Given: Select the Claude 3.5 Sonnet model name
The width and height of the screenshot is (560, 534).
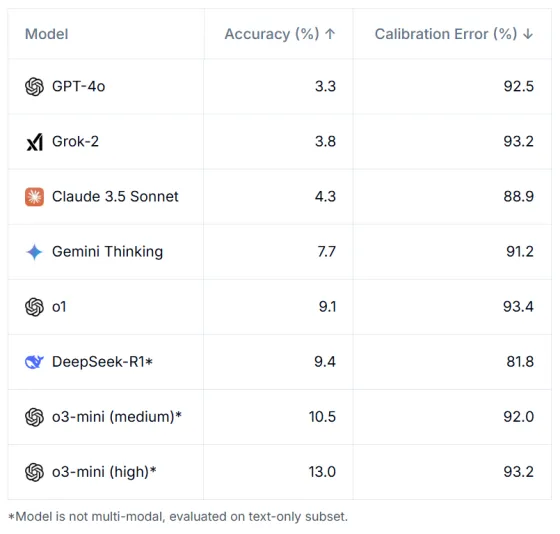Looking at the screenshot, I should (x=115, y=197).
